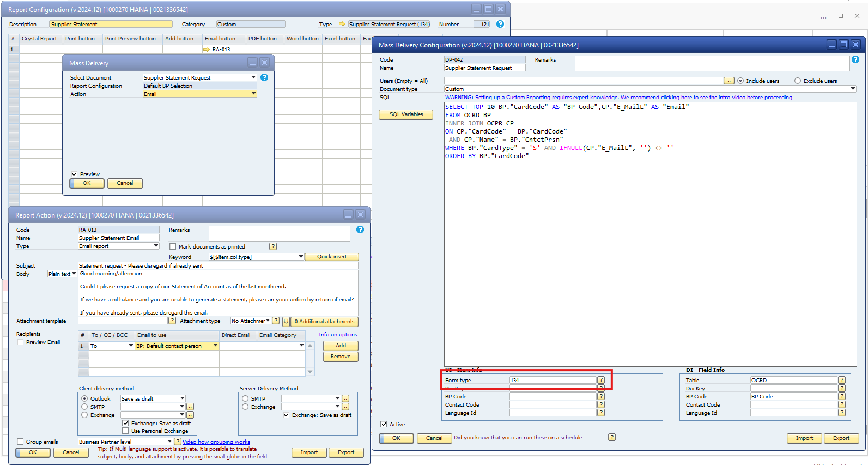Open Document type dropdown showing Custom
This screenshot has height=465, width=868.
(853, 89)
